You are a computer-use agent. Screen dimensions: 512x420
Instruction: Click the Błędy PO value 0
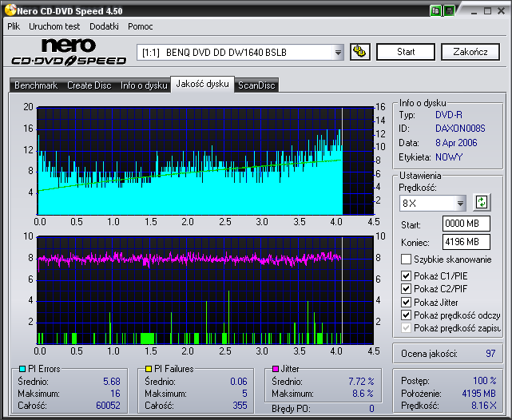click(371, 409)
